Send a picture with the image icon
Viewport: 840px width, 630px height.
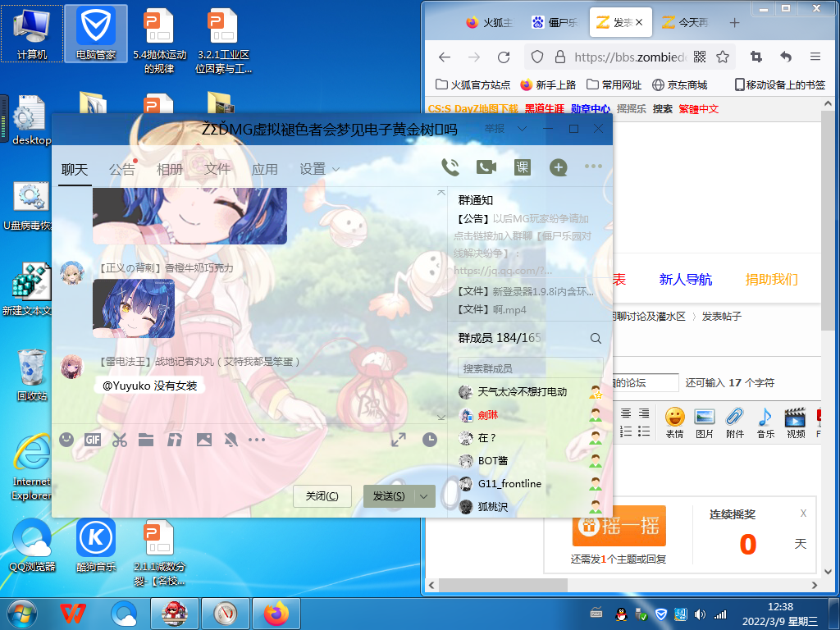coord(204,440)
